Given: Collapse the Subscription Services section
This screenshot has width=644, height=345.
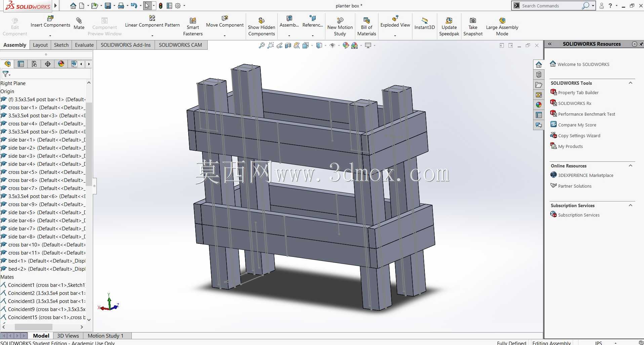Looking at the screenshot, I should point(631,205).
